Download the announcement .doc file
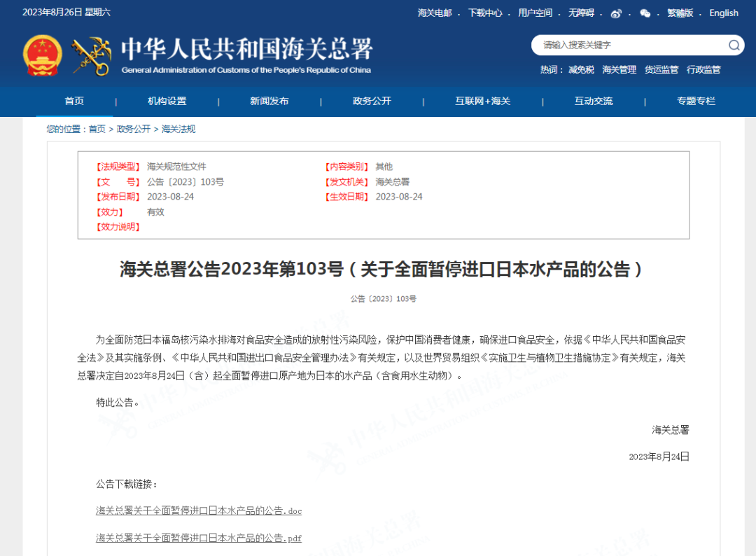Screen dimensions: 756x556 pyautogui.click(x=199, y=510)
